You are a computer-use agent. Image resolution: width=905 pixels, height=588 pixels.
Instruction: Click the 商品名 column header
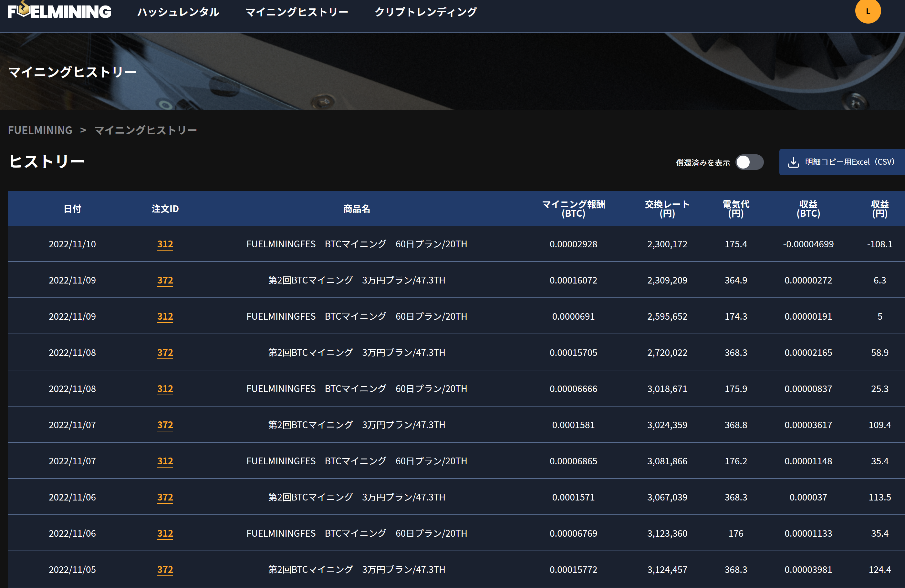point(356,209)
